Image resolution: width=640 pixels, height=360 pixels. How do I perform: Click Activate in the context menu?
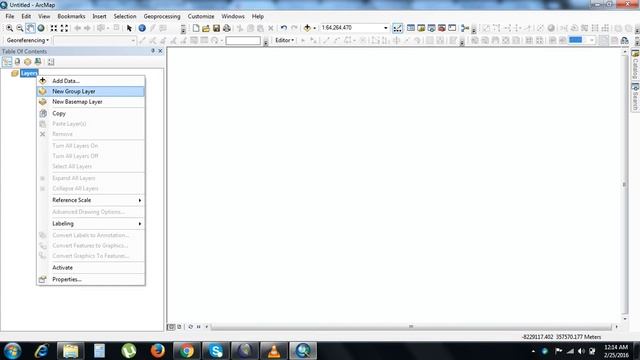[91, 268]
